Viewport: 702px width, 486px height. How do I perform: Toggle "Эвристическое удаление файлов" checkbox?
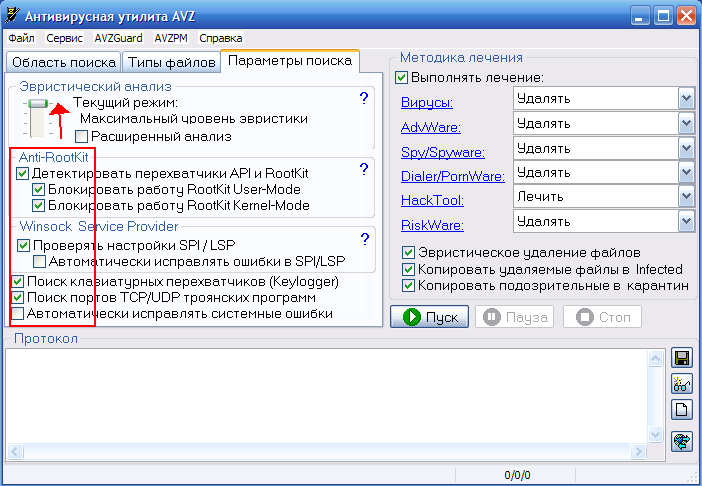[x=408, y=253]
